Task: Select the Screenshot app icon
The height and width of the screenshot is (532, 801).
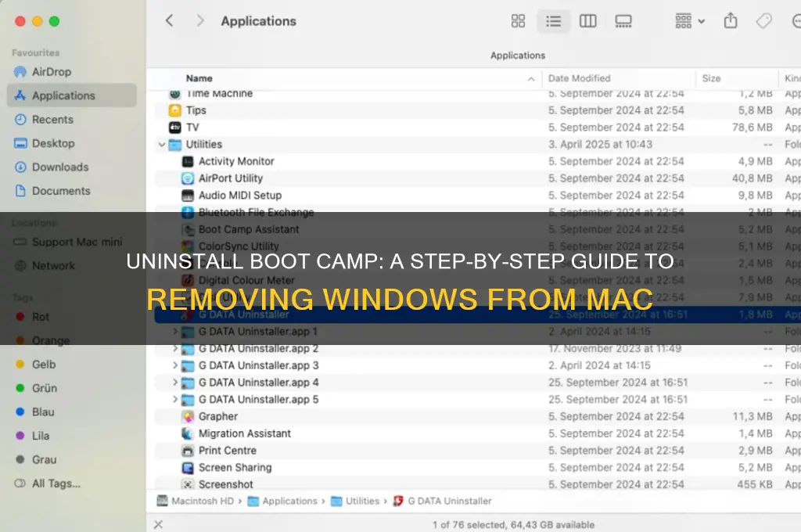Action: click(x=188, y=484)
